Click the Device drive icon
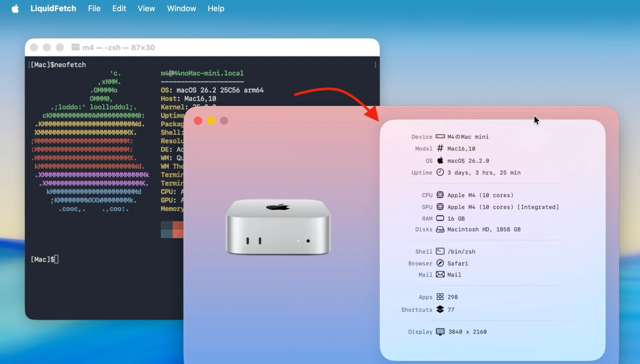Screen dimensions: 640x364 (x=440, y=136)
